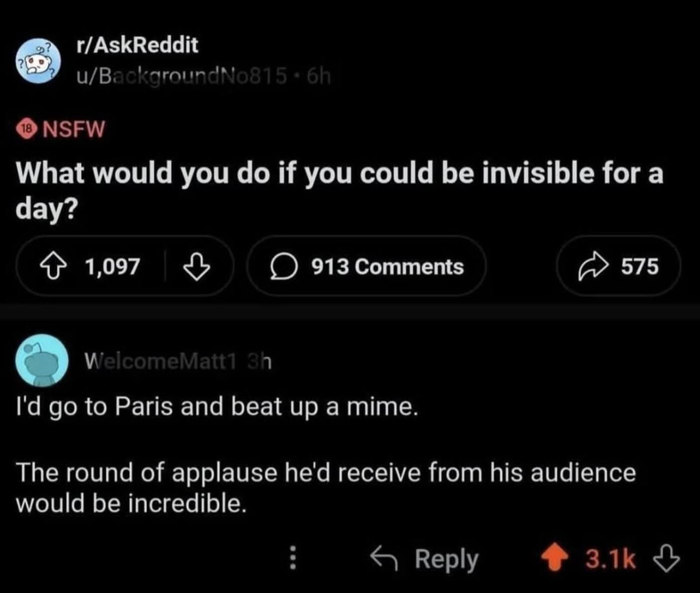The height and width of the screenshot is (593, 700).
Task: Click the NSFW tag label
Action: click(x=74, y=129)
